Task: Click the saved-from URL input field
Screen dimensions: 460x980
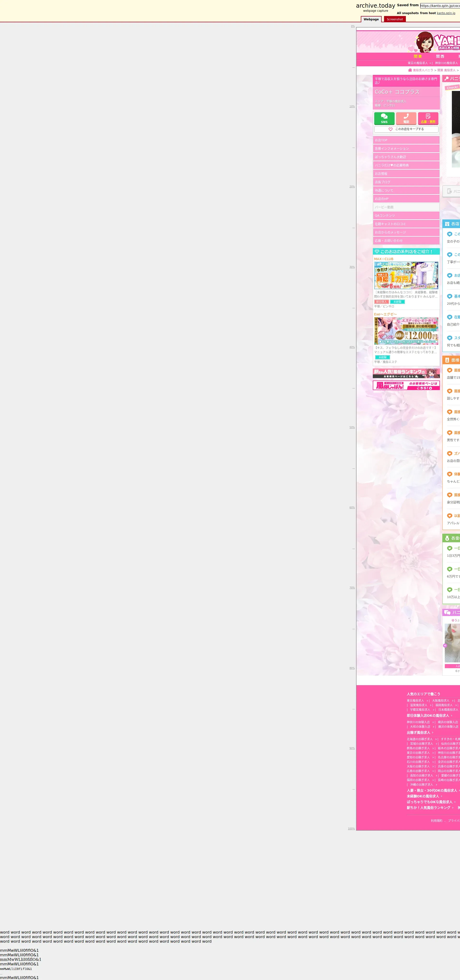Action: [440, 6]
